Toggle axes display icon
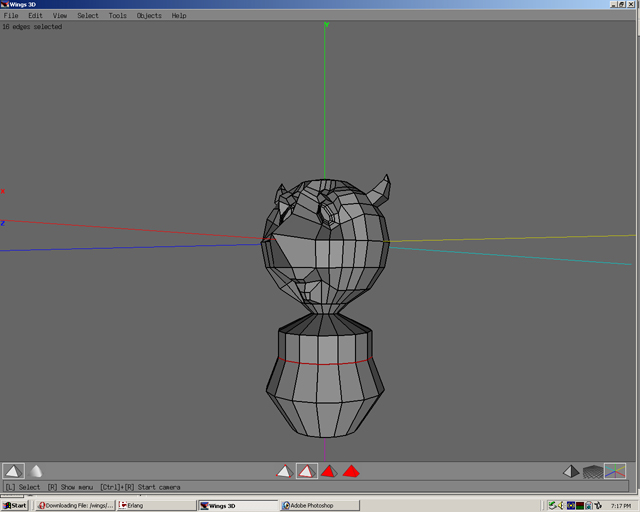The height and width of the screenshot is (512, 640). (x=615, y=471)
